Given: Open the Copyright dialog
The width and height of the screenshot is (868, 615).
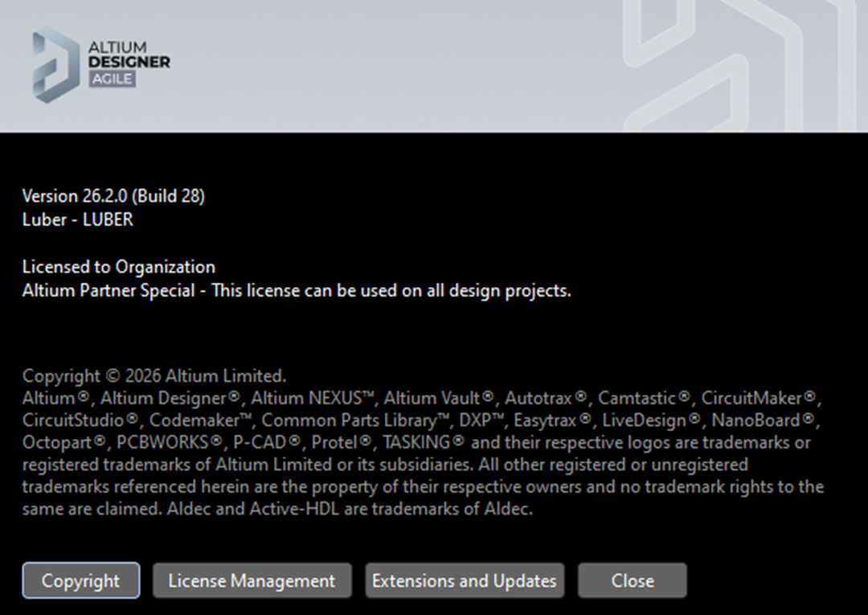Looking at the screenshot, I should click(x=80, y=580).
